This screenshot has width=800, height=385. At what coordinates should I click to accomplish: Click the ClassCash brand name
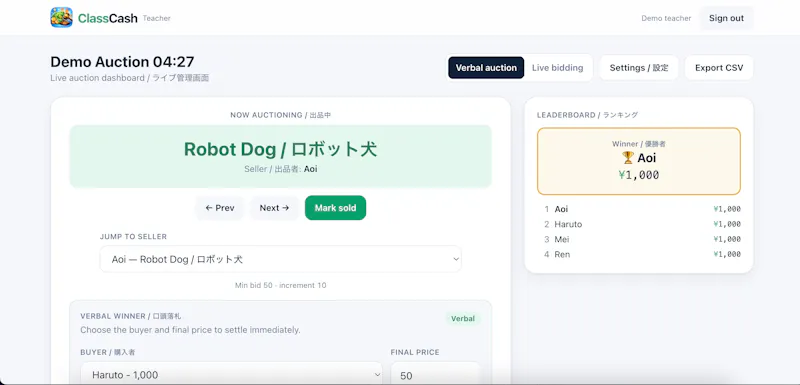(x=108, y=18)
